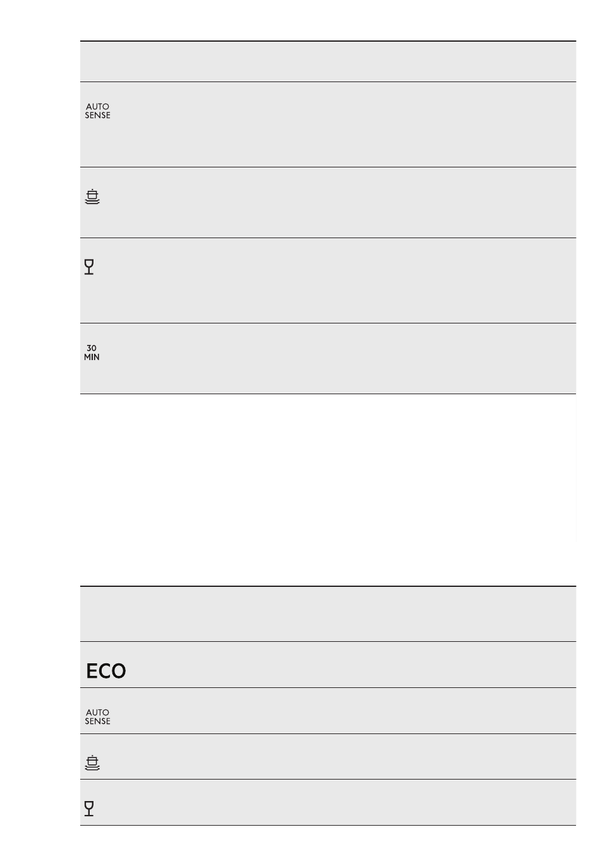Click the pot-over-water icon in the ECO table
Viewport: 600px width, 868px height.
point(92,763)
